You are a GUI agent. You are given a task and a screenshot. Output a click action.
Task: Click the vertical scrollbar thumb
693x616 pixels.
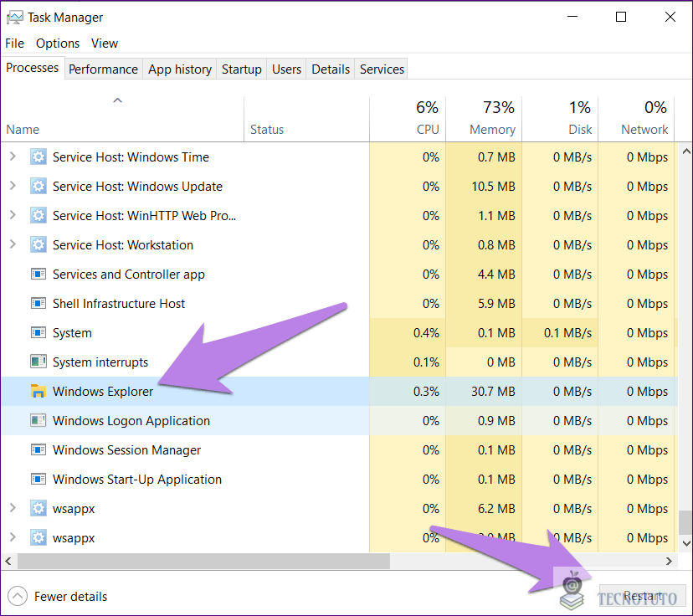pyautogui.click(x=686, y=522)
